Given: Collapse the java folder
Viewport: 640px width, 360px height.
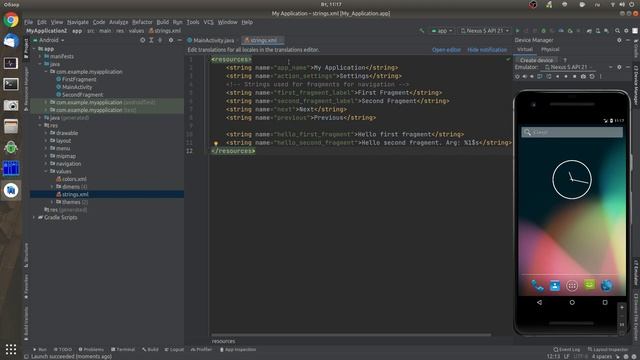Looking at the screenshot, I should coord(40,64).
